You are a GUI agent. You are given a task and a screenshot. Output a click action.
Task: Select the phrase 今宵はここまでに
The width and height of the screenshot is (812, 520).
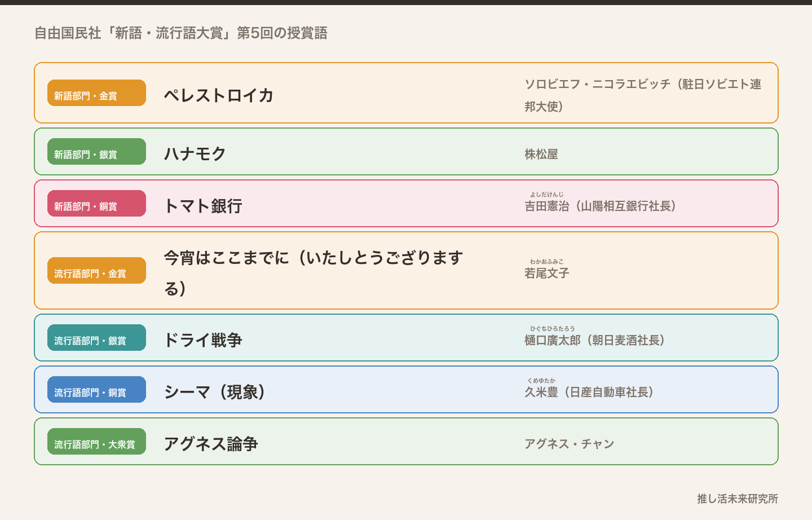pyautogui.click(x=227, y=258)
